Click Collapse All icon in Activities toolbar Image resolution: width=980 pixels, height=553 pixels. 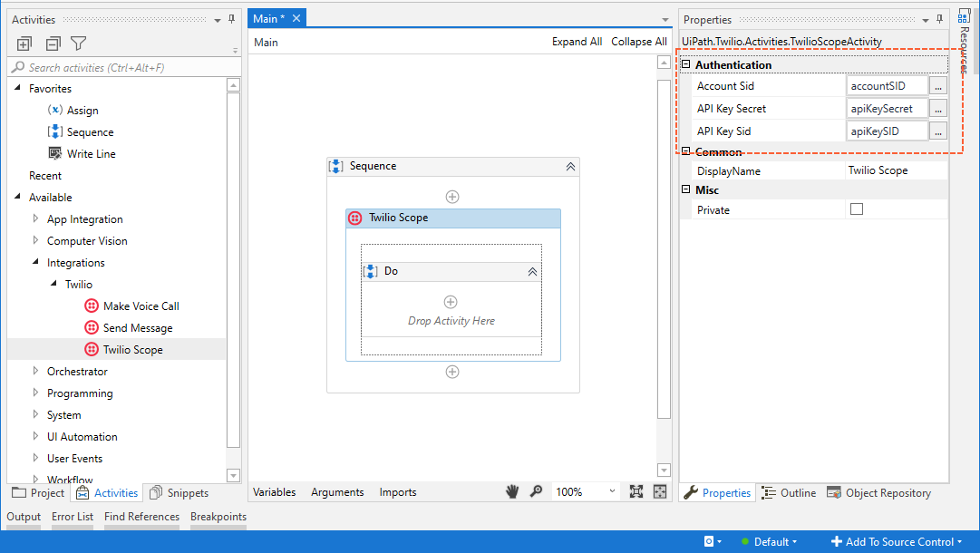coord(53,44)
